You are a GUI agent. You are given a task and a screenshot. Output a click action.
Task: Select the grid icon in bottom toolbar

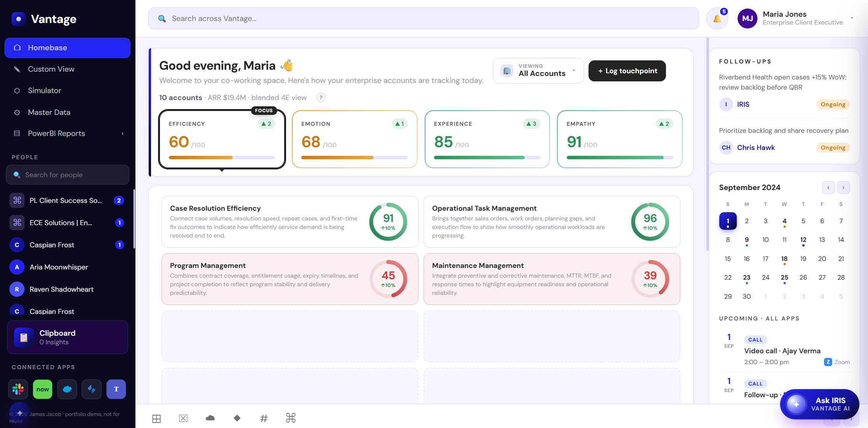click(x=156, y=419)
